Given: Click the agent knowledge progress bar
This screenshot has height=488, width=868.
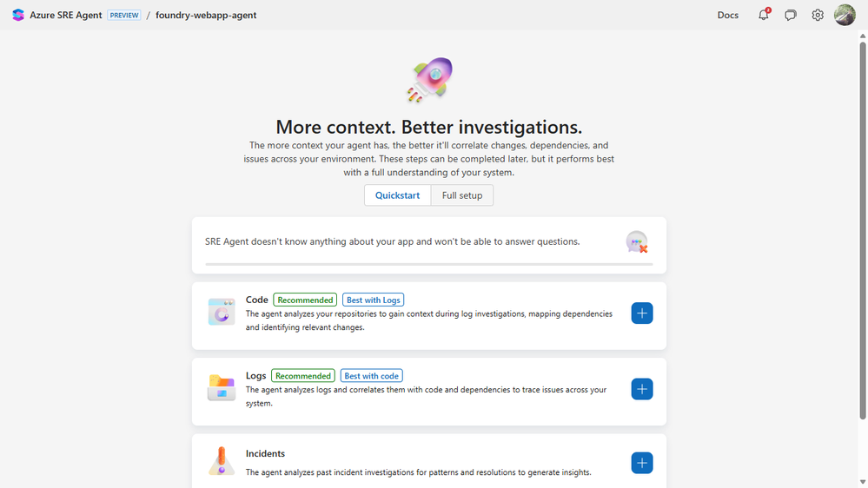Looking at the screenshot, I should [x=428, y=263].
